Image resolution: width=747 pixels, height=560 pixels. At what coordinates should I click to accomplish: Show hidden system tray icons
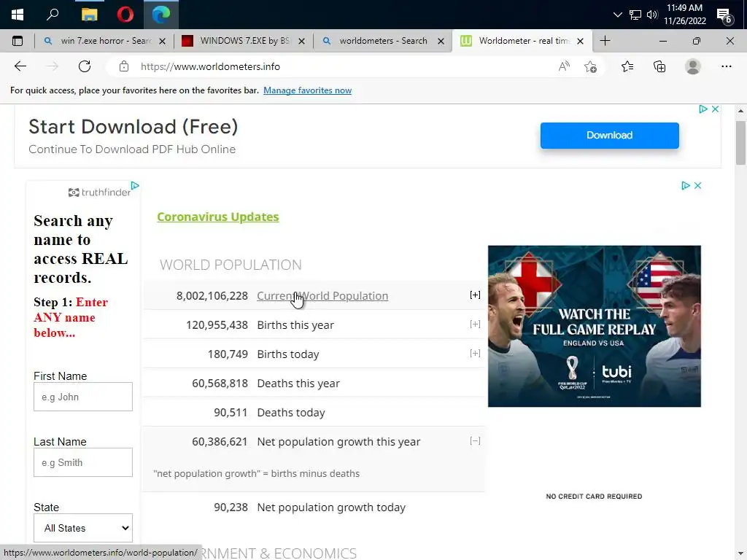click(617, 15)
